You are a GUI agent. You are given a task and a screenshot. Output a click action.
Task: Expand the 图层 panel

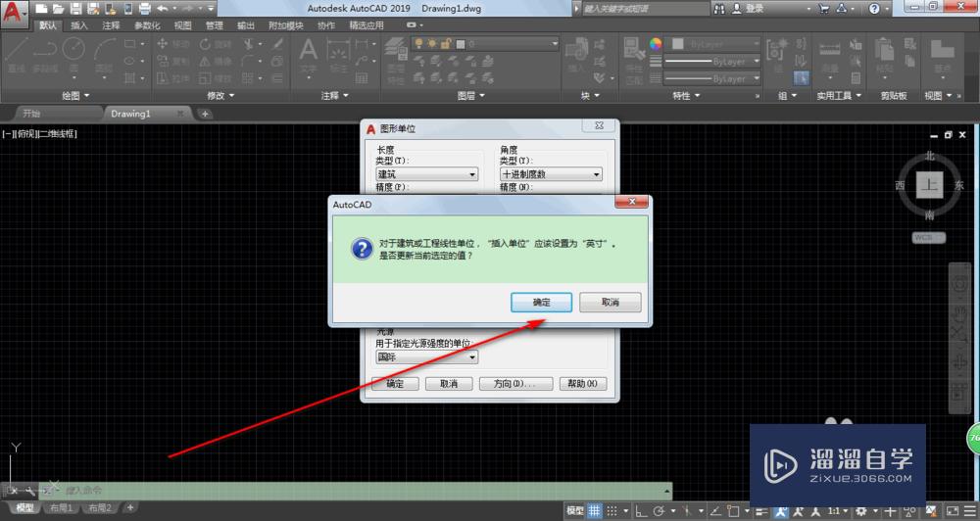pos(470,96)
